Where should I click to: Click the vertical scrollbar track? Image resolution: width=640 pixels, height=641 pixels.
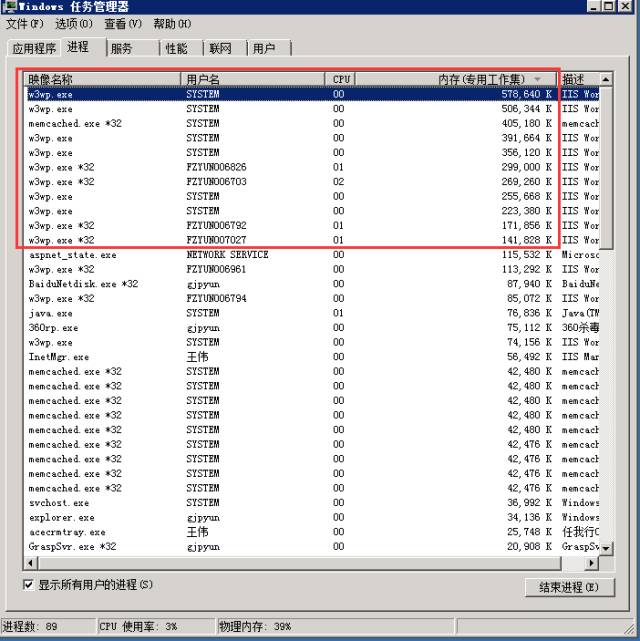tap(605, 350)
